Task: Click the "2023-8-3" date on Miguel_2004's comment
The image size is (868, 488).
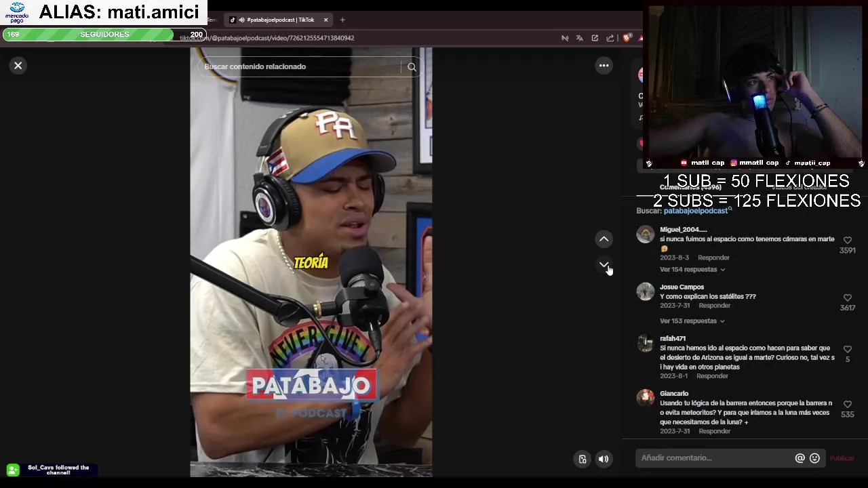Action: 674,258
